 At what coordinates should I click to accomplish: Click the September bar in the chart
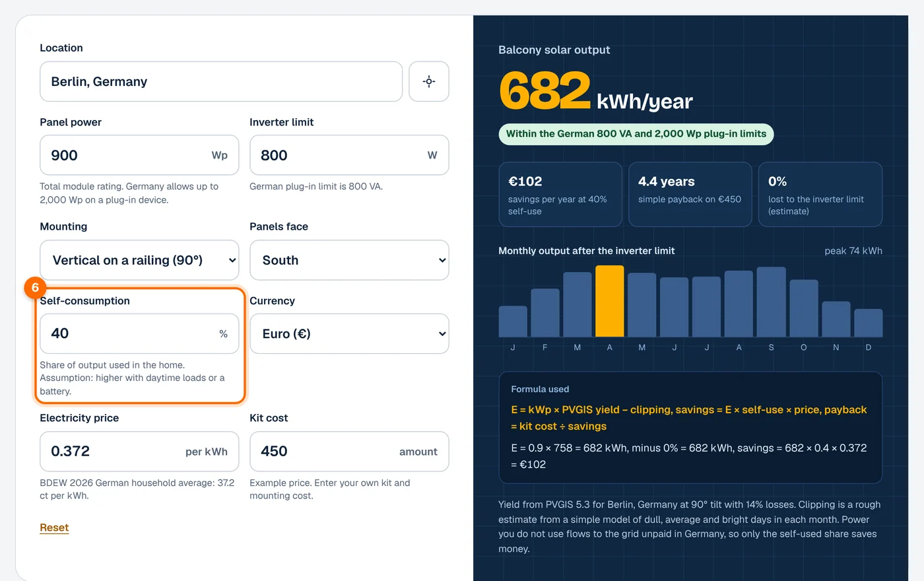(771, 302)
